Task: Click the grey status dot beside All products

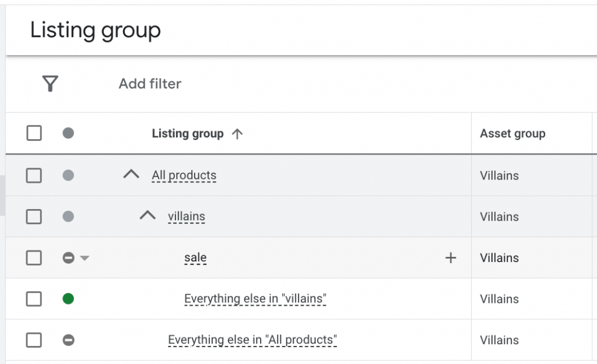Action: coord(68,175)
